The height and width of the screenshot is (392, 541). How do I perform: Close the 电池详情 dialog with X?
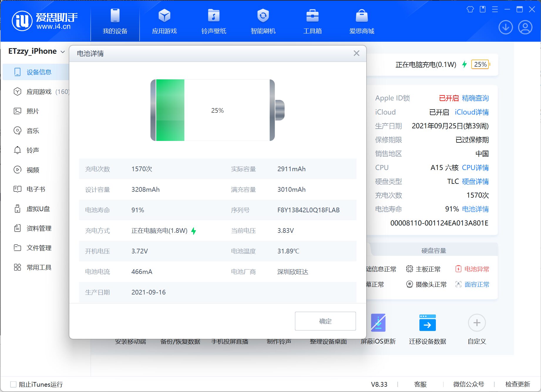coord(356,53)
